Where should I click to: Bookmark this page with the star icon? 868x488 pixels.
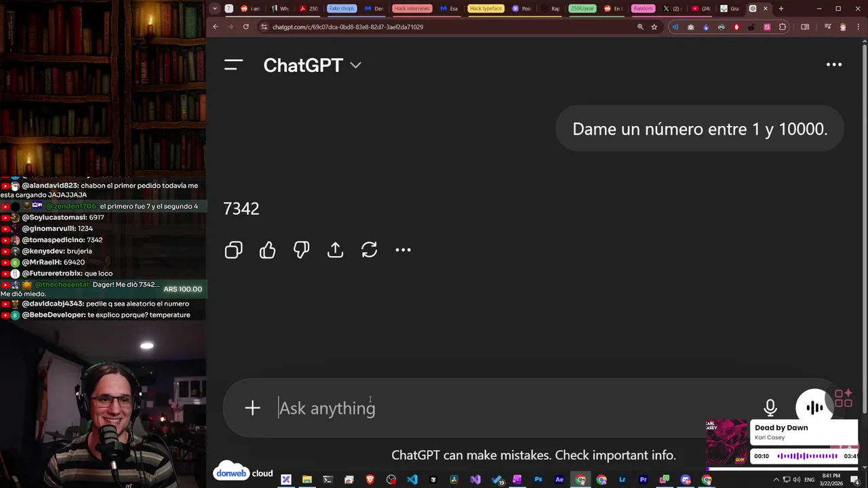pos(654,27)
